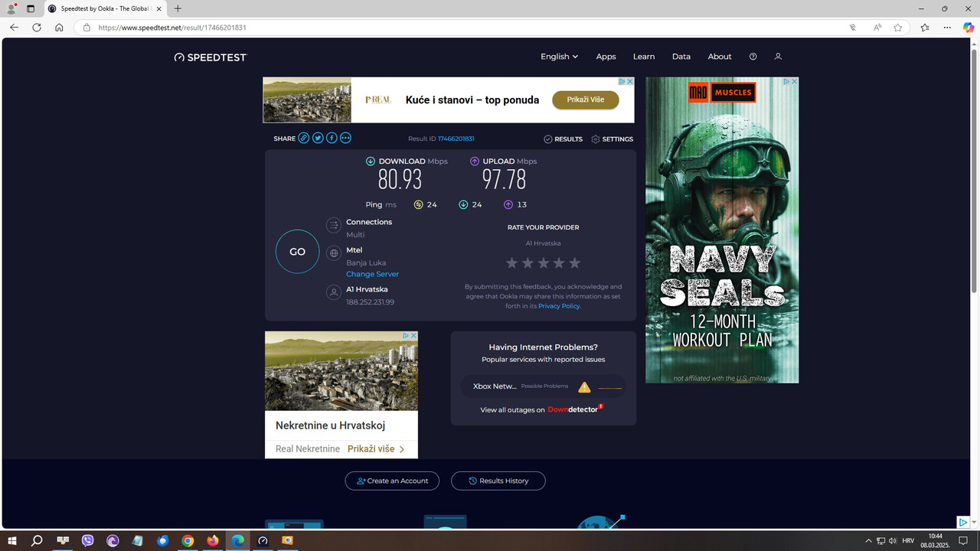The image size is (980, 551).
Task: Click Result ID 17466201831 link
Action: tap(456, 139)
